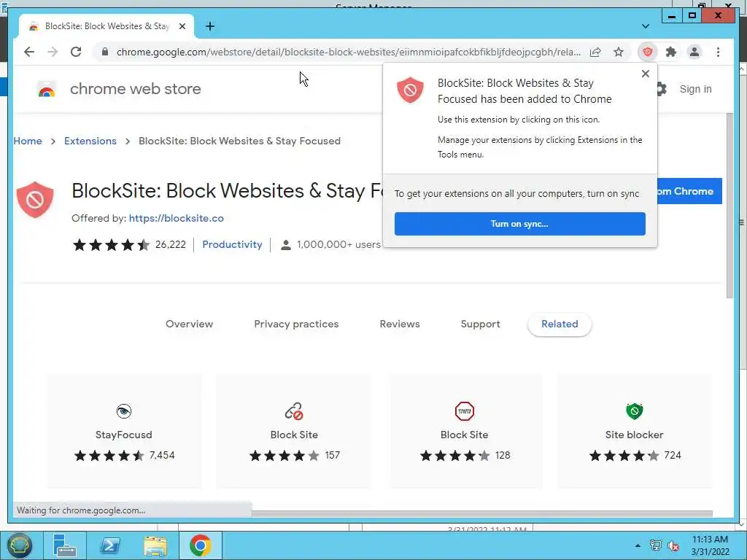
Task: Open Productivity category link
Action: point(233,244)
